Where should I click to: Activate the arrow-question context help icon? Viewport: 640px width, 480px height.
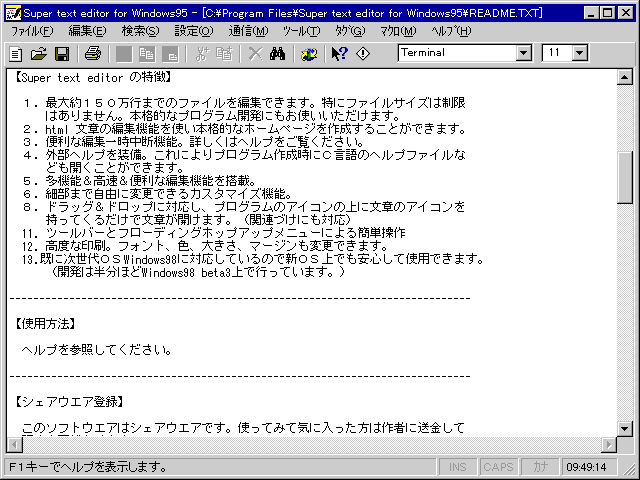click(340, 54)
